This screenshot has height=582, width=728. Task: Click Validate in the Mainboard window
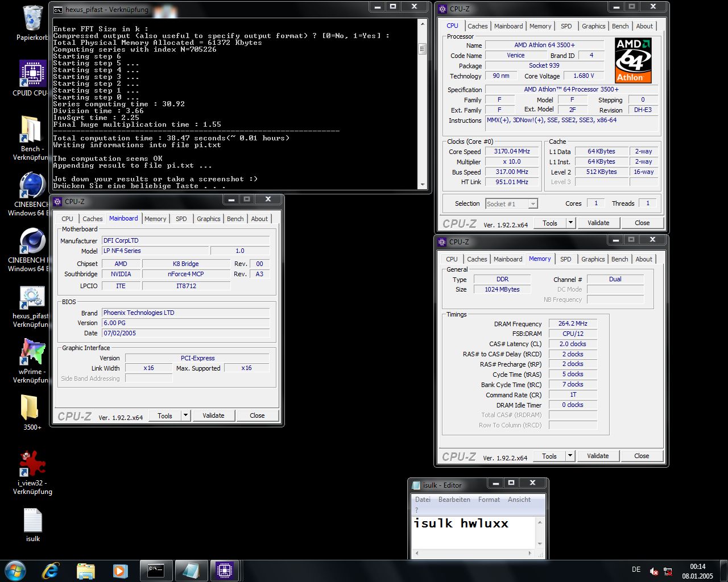click(x=213, y=415)
